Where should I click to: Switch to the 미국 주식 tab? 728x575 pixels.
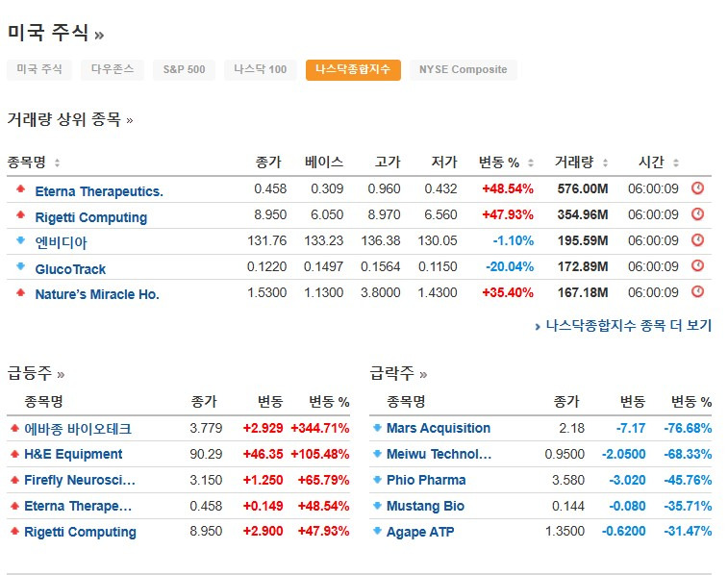click(x=39, y=69)
